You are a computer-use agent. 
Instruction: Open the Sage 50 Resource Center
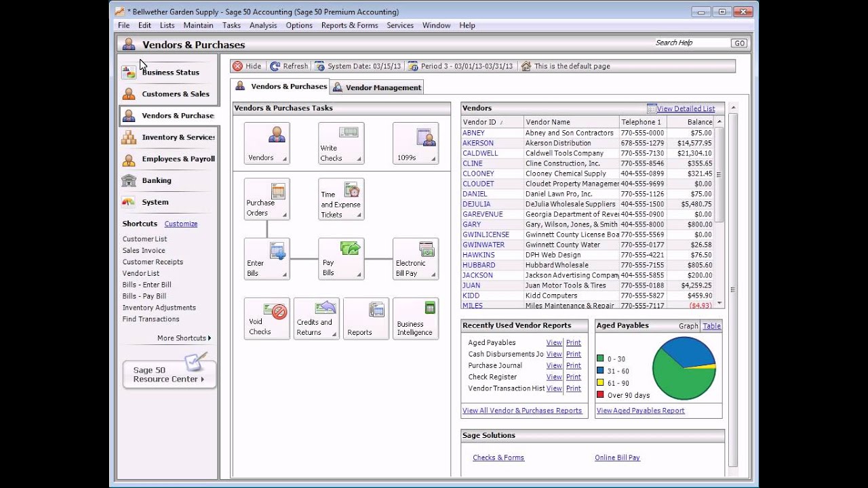tap(169, 374)
